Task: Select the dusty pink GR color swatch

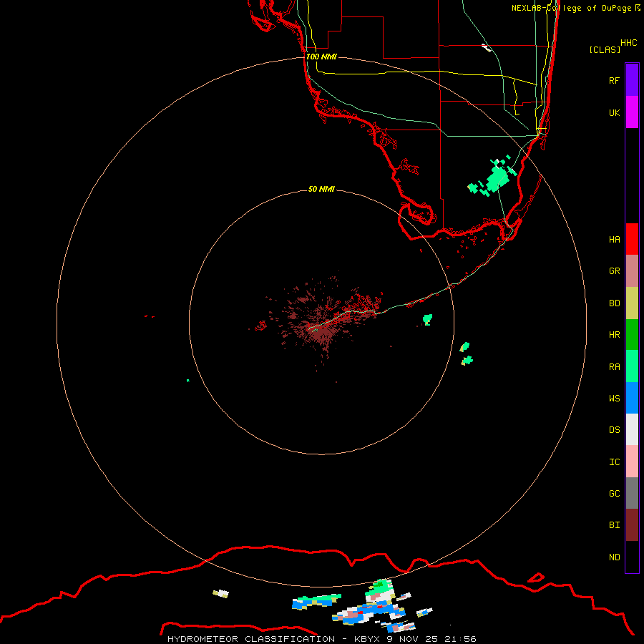Action: [632, 271]
